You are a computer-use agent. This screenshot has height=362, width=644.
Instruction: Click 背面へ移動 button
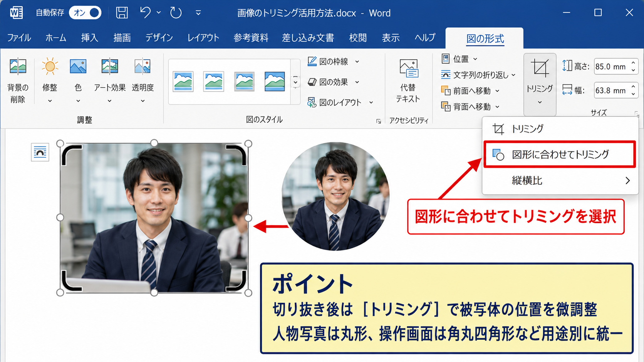470,107
